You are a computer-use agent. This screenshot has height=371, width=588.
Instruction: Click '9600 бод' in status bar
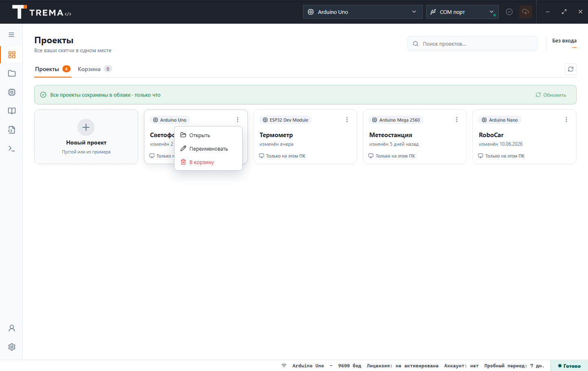click(349, 366)
